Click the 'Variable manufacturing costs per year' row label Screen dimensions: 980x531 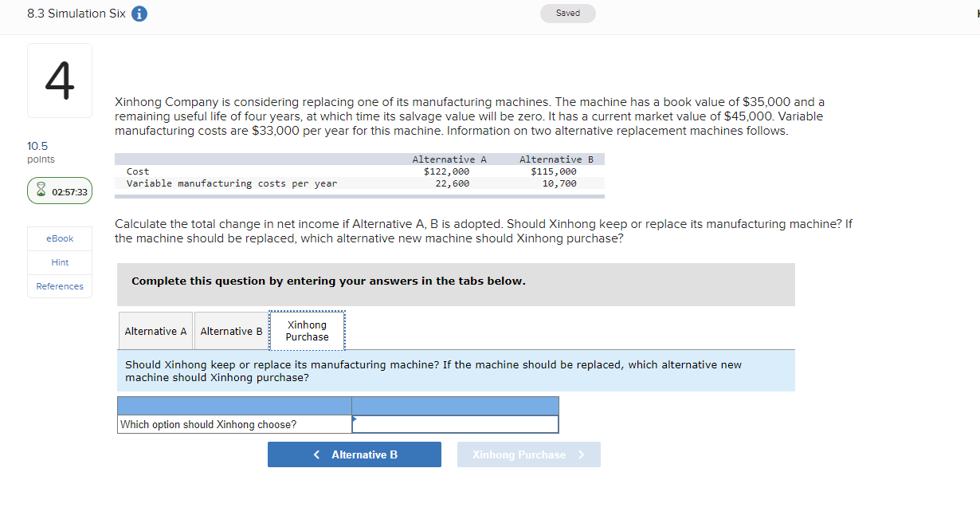(232, 183)
